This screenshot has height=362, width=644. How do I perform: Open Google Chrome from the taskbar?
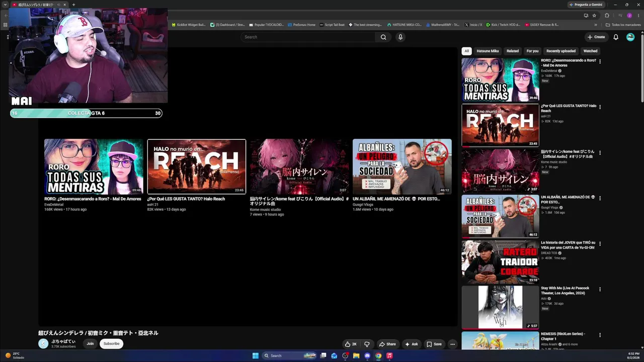pos(378,355)
